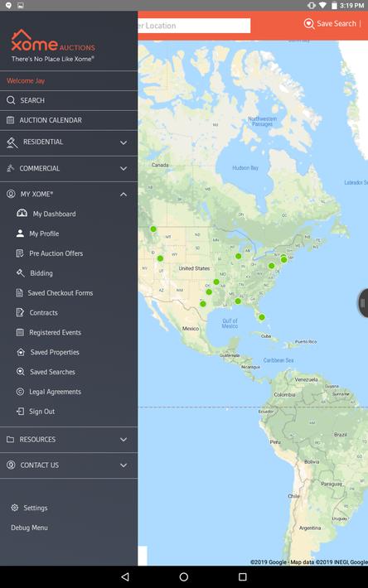Tap the My Xome user icon
Image resolution: width=368 pixels, height=588 pixels.
[12, 194]
